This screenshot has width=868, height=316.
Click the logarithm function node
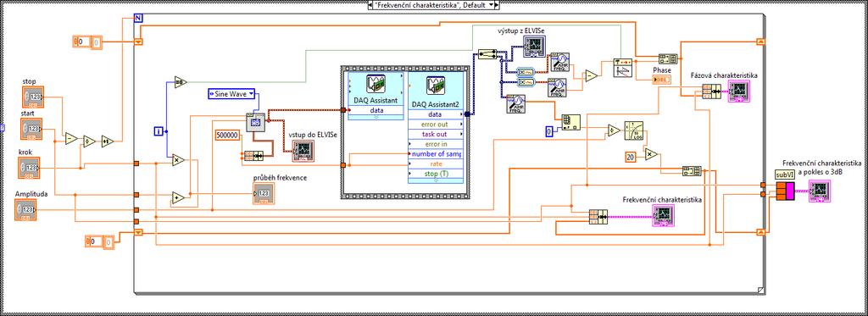pos(633,130)
